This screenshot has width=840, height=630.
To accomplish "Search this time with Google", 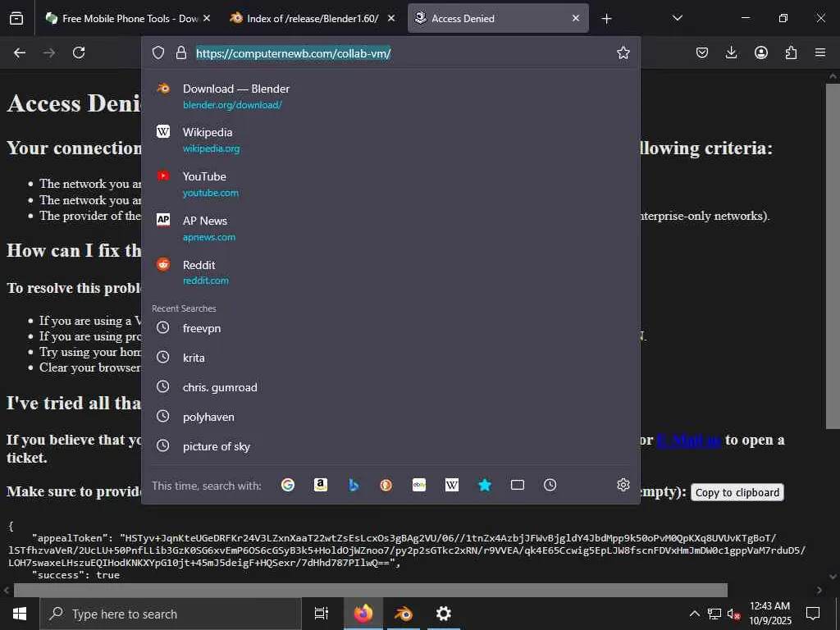I will (x=288, y=486).
